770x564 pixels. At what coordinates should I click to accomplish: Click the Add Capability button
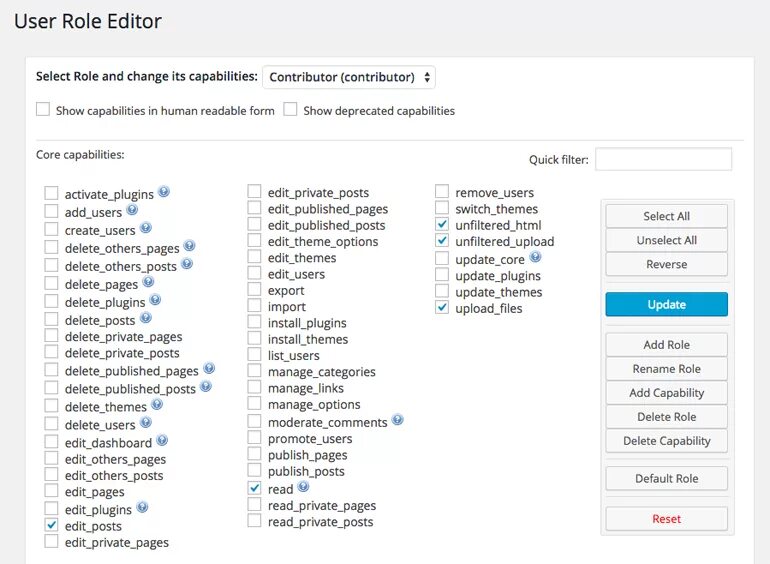pos(666,393)
